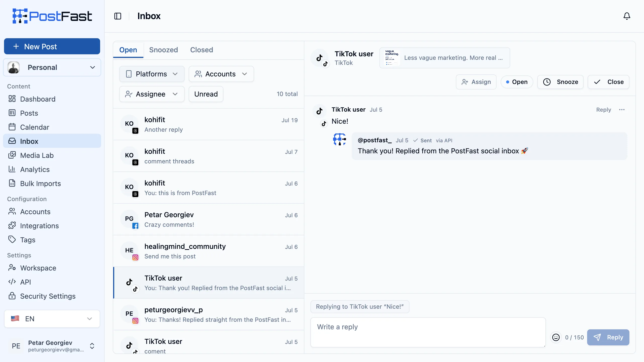Screen dimensions: 644x362
Task: Switch to the Closed tab
Action: click(202, 50)
